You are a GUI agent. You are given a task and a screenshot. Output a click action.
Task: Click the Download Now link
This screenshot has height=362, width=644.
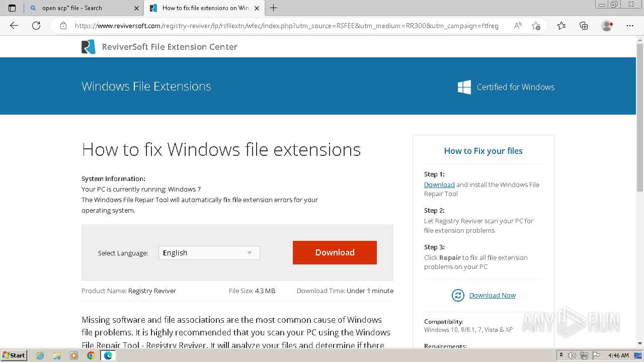pos(493,295)
